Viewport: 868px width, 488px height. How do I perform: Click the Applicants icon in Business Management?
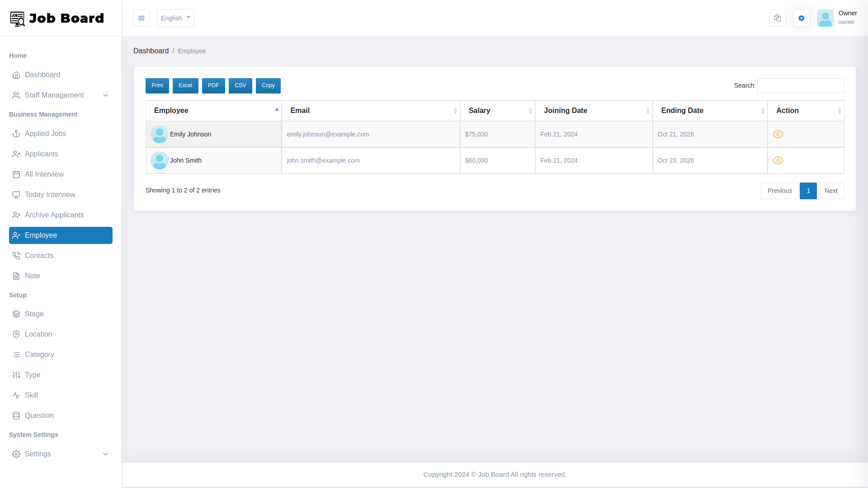point(16,154)
